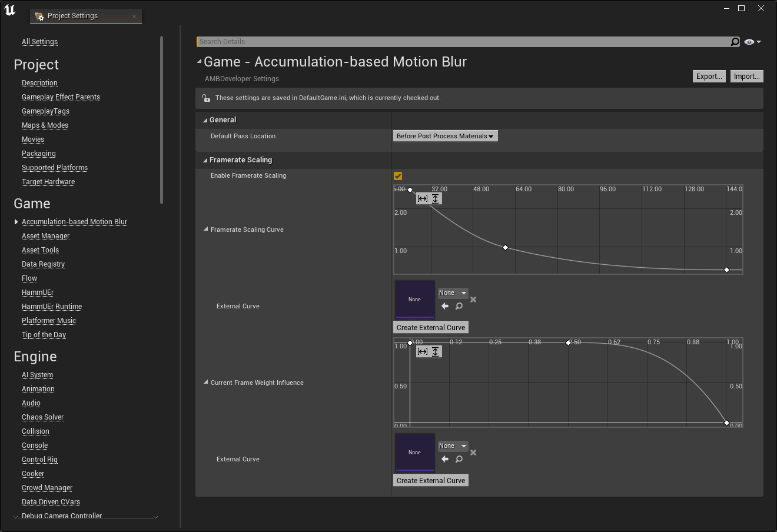Open the view options eye icon
Image resolution: width=777 pixels, height=532 pixels.
pos(752,42)
